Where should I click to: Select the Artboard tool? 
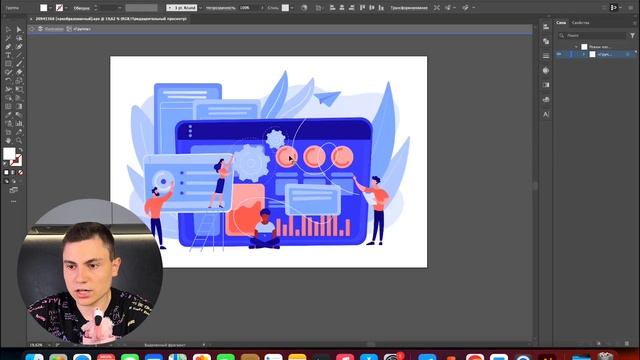8,132
